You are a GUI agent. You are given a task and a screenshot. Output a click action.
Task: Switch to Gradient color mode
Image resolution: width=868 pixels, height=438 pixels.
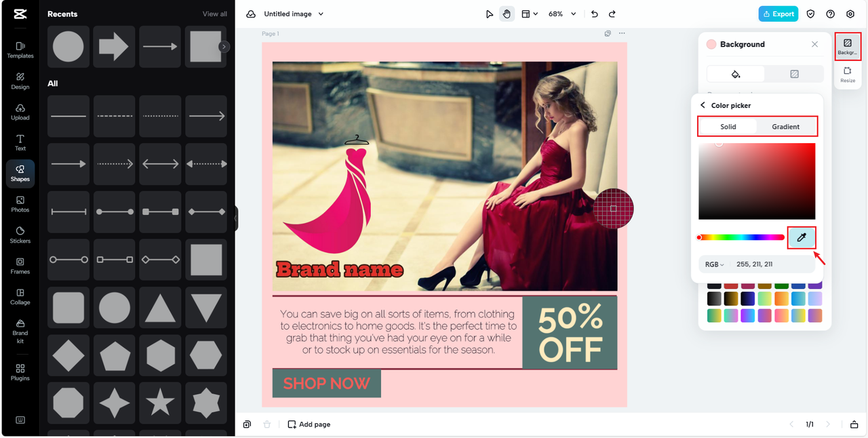pyautogui.click(x=786, y=127)
